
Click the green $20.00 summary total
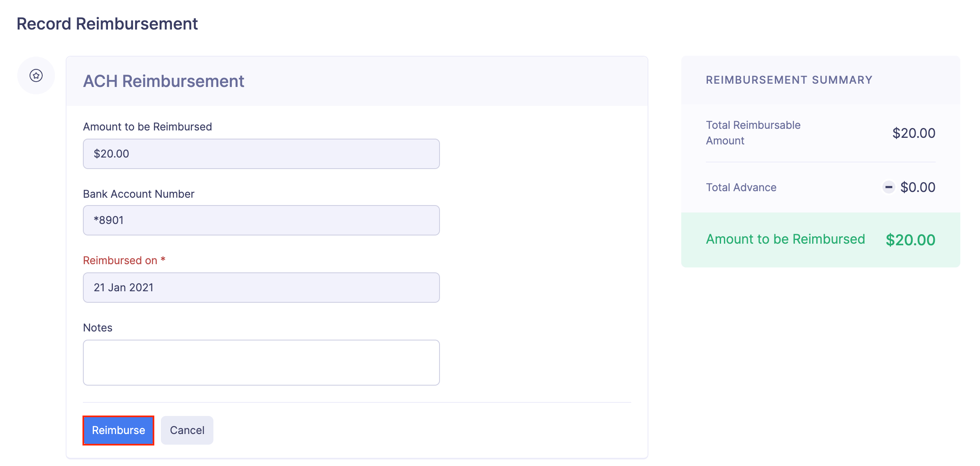[x=910, y=240]
